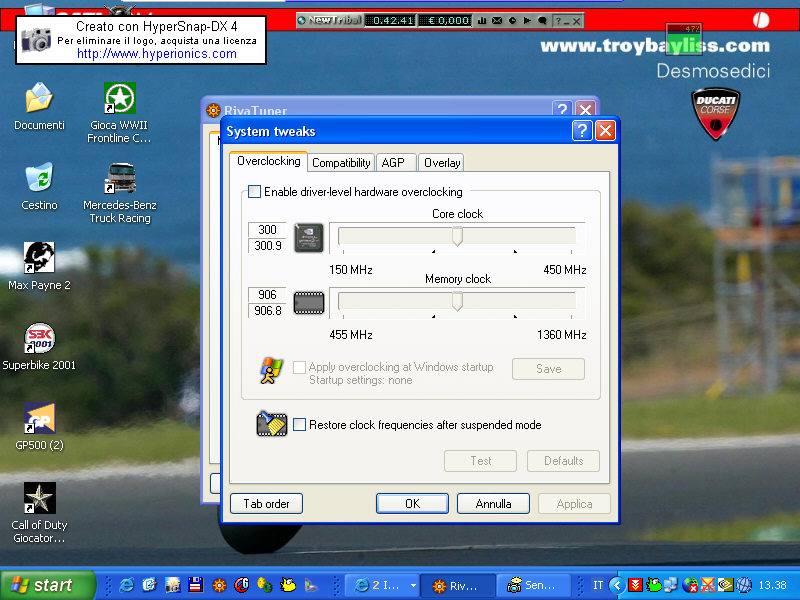This screenshot has height=600, width=800.
Task: Launch Internet Explorer from the quick launch bar
Action: coord(126,585)
